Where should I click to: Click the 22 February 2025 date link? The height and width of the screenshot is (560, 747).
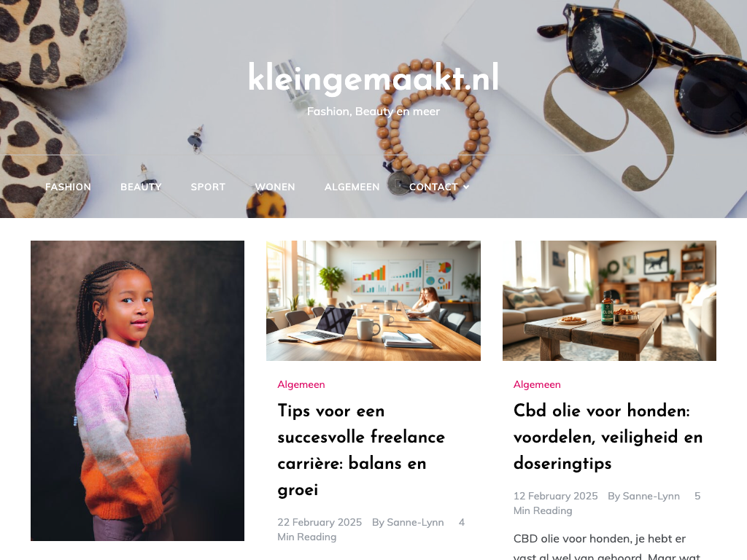320,522
